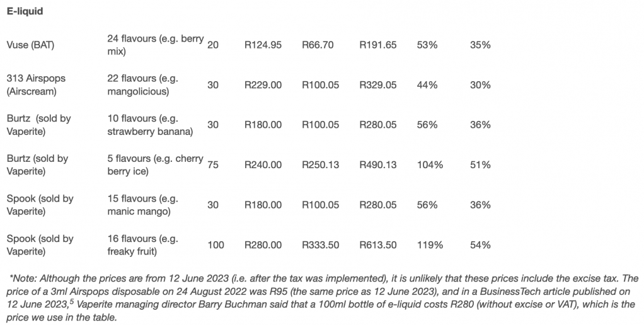Select the manic mango flavours cell
Viewport: 644px width, 325px height.
click(143, 205)
